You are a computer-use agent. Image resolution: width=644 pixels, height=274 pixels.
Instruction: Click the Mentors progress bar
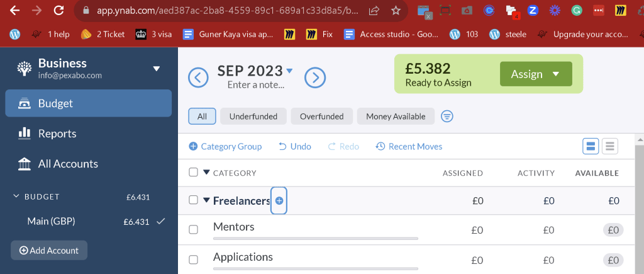click(x=316, y=238)
